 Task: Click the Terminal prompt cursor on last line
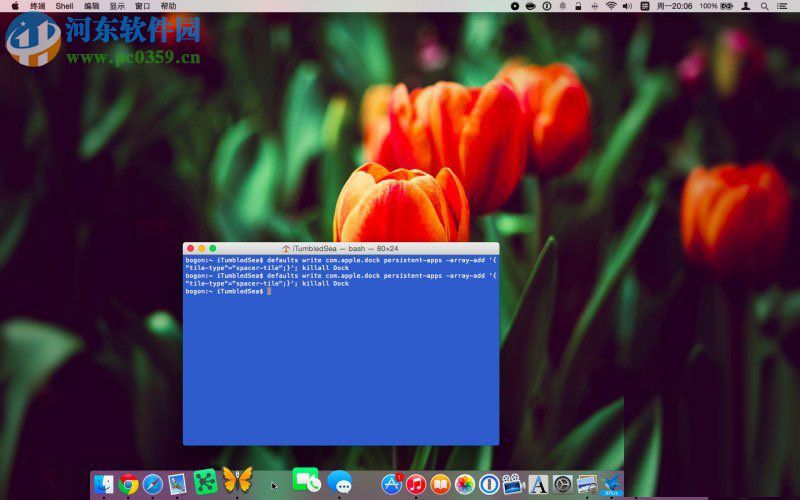pos(269,291)
